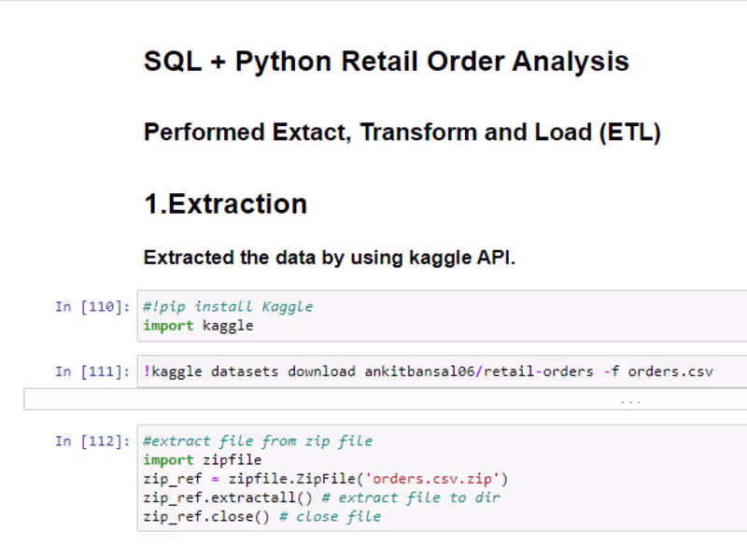Expand the collapsed output ellipsis below cell 111

pyautogui.click(x=630, y=400)
